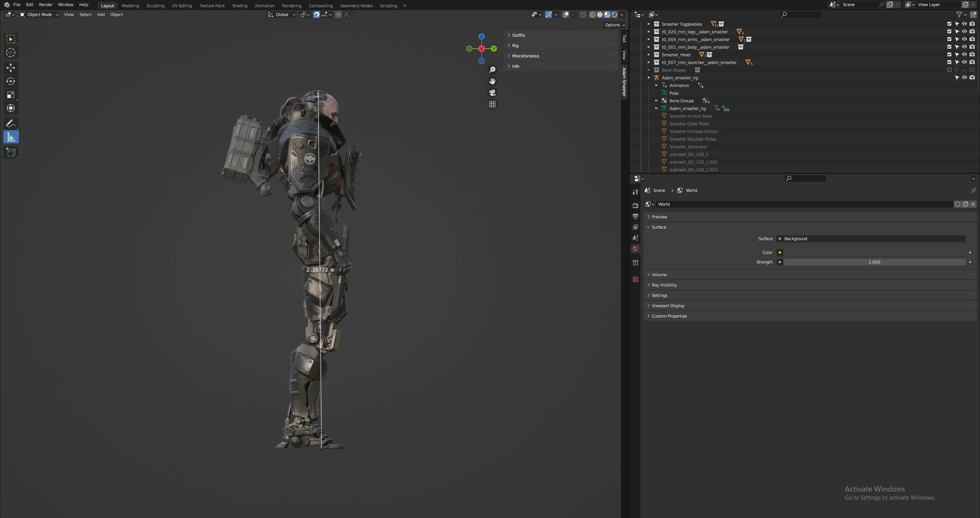Enable the Bone Shapes collection checkbox

coord(949,70)
